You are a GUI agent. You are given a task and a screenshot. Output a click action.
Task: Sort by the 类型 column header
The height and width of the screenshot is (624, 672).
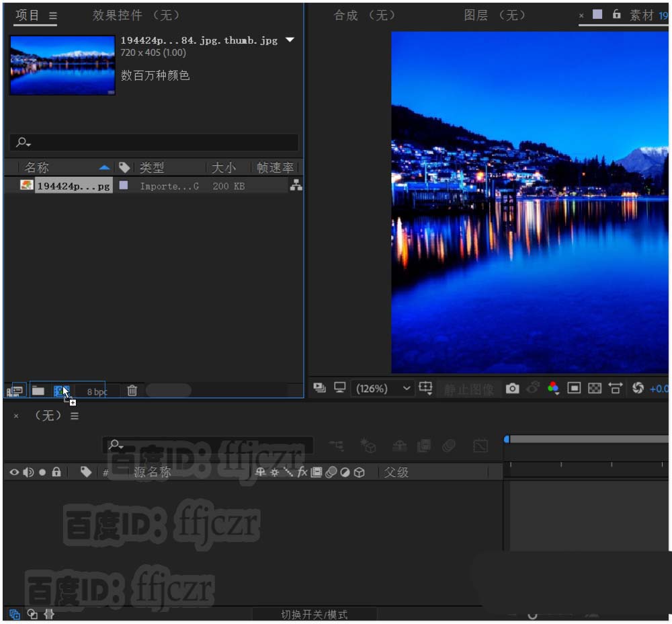(x=152, y=167)
